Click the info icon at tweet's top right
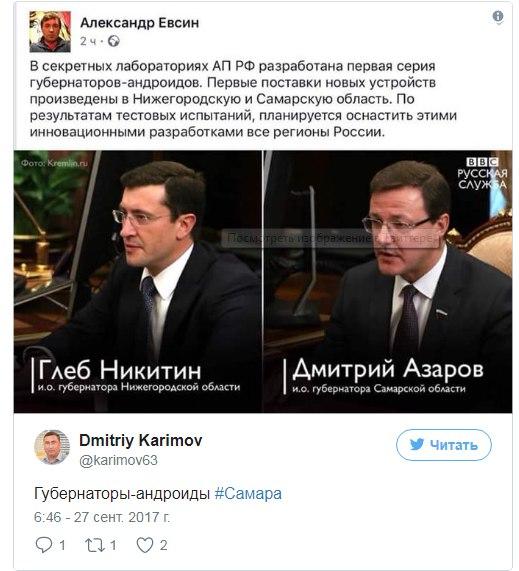The height and width of the screenshot is (571, 519). pyautogui.click(x=498, y=16)
